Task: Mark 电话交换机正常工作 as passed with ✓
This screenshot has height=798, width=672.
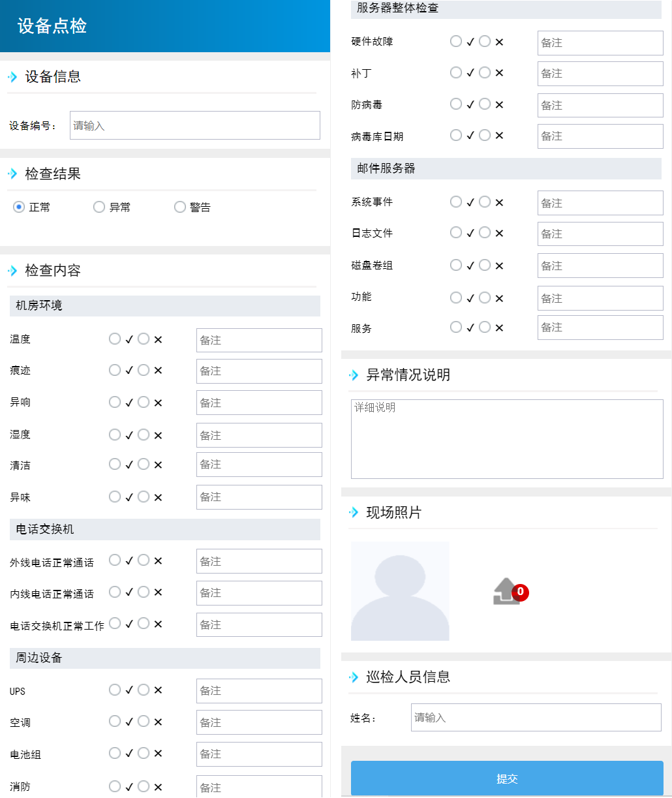Action: 115,623
